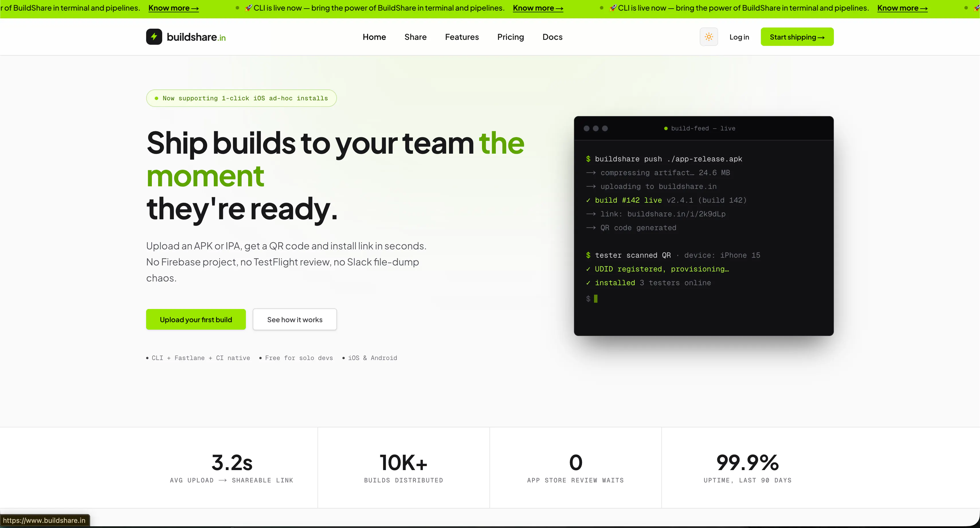
Task: Open the Pricing nav item
Action: (x=511, y=37)
